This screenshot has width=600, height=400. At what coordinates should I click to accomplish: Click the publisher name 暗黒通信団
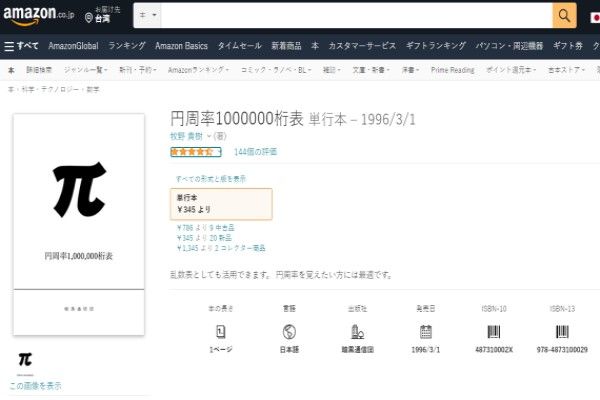coord(357,349)
